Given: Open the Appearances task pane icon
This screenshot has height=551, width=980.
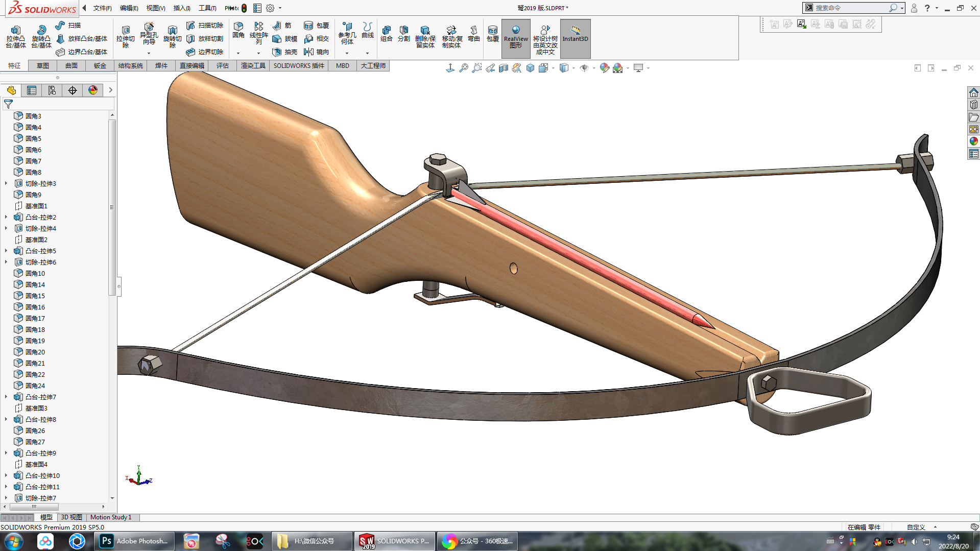Looking at the screenshot, I should tap(974, 141).
